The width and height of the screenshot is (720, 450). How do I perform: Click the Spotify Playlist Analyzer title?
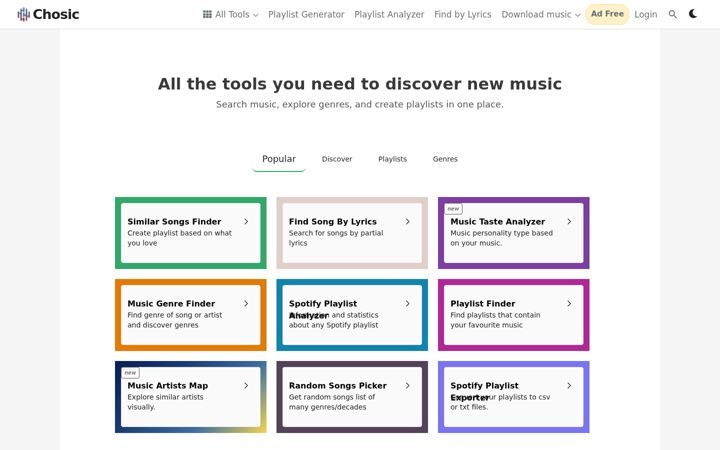pyautogui.click(x=323, y=309)
